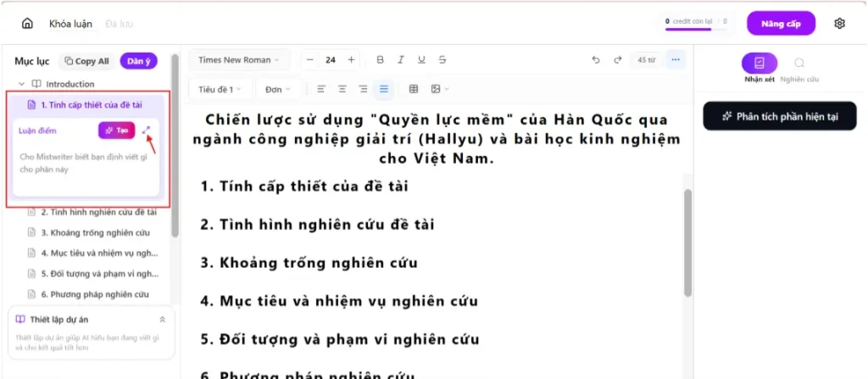Screen dimensions: 868x379
Task: Select the Nhận xét tab
Action: (759, 68)
